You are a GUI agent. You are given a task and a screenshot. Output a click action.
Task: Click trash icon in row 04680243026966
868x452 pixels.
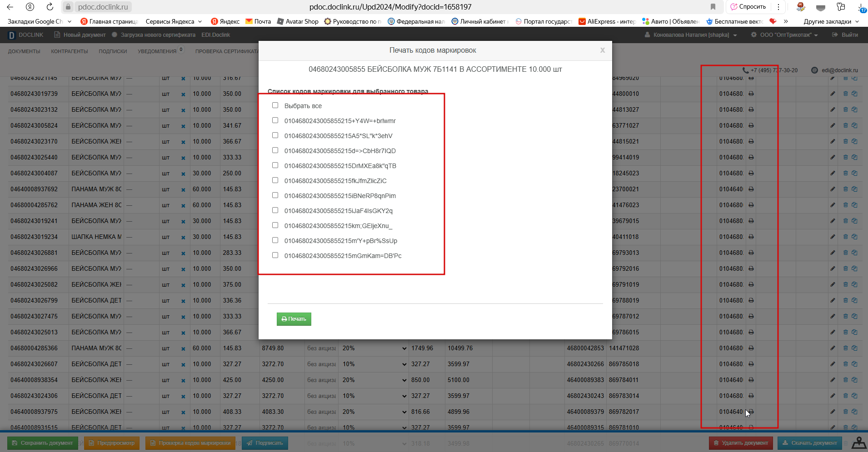click(x=846, y=268)
